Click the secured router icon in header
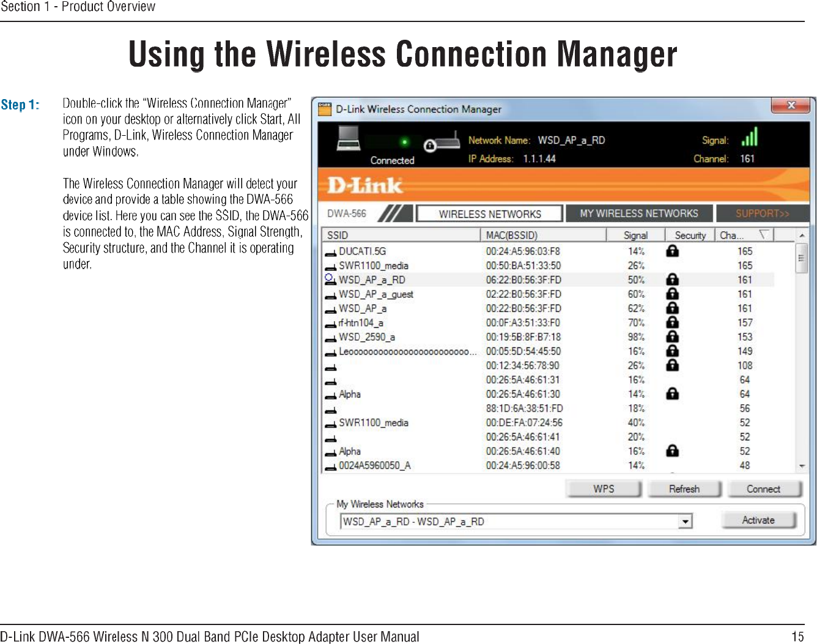 click(442, 142)
